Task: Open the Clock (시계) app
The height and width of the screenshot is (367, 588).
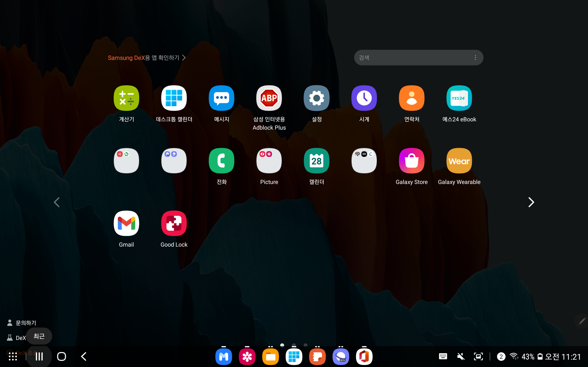Action: click(364, 98)
